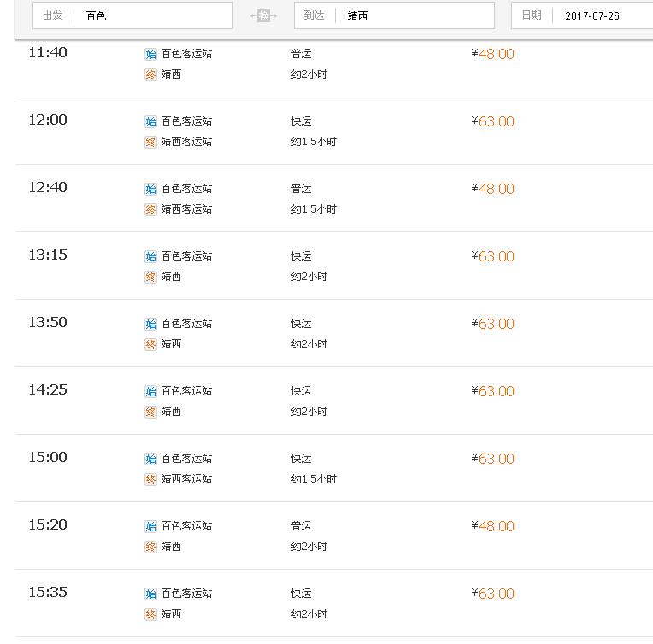Click 快运 type label of 13:50 bus

301,324
